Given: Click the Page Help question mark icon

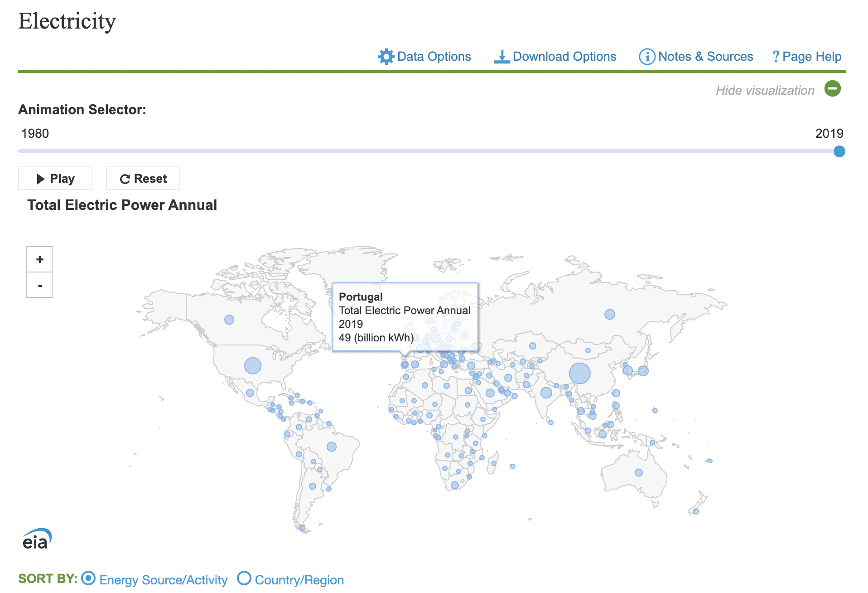Looking at the screenshot, I should pyautogui.click(x=776, y=57).
